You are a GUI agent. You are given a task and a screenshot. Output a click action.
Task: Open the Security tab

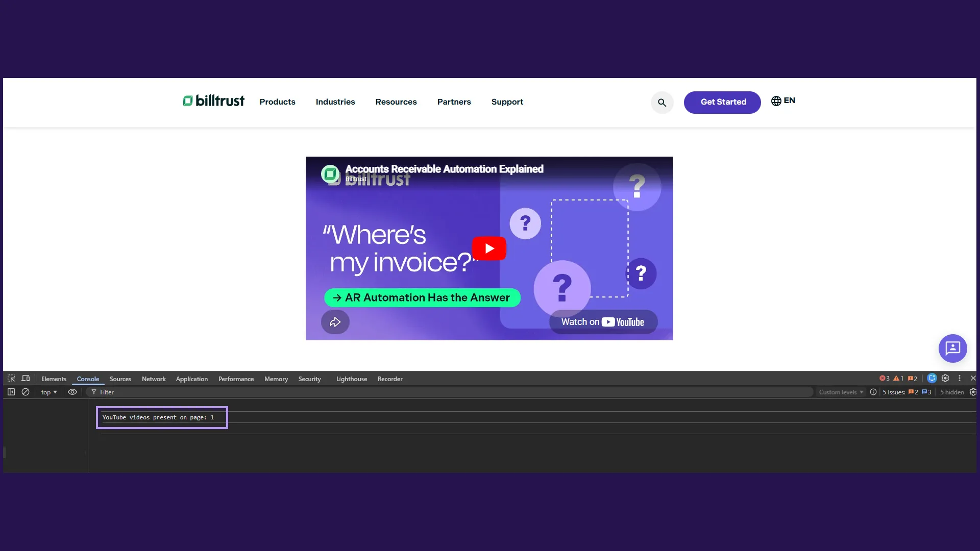point(310,379)
